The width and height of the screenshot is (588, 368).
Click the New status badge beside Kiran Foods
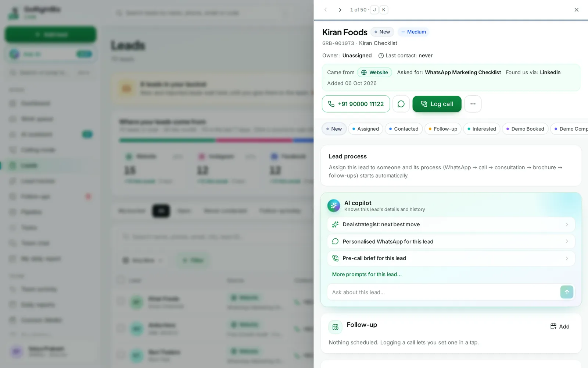(382, 32)
